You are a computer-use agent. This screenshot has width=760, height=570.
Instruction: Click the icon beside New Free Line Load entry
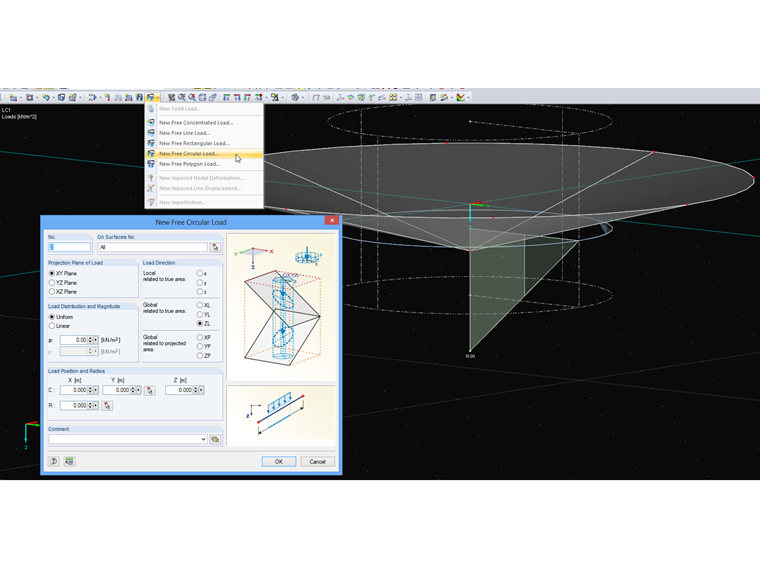coord(151,133)
